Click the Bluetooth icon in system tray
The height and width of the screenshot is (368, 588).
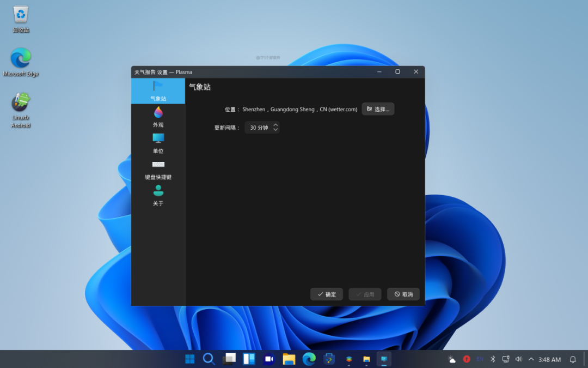coord(493,359)
